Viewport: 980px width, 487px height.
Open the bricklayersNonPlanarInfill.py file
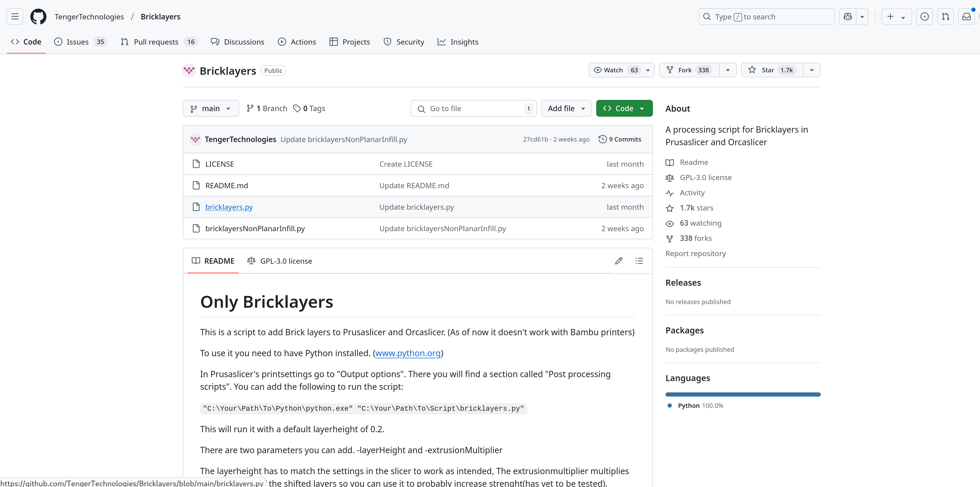[x=255, y=229]
